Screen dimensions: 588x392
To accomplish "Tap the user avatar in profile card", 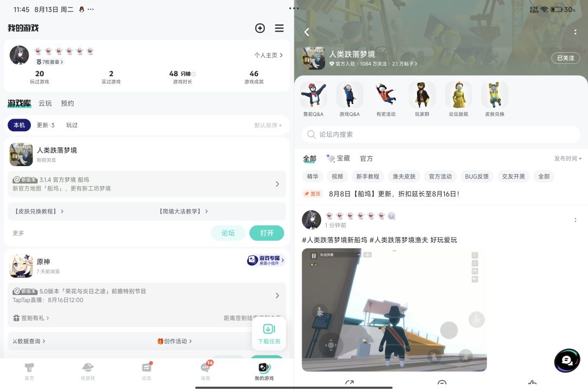I will (19, 56).
